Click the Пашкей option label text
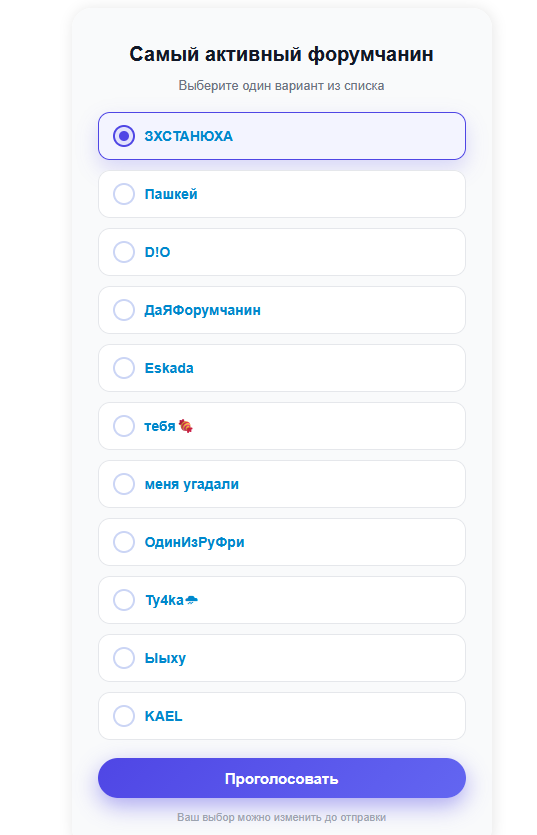This screenshot has width=537, height=835. tap(171, 194)
